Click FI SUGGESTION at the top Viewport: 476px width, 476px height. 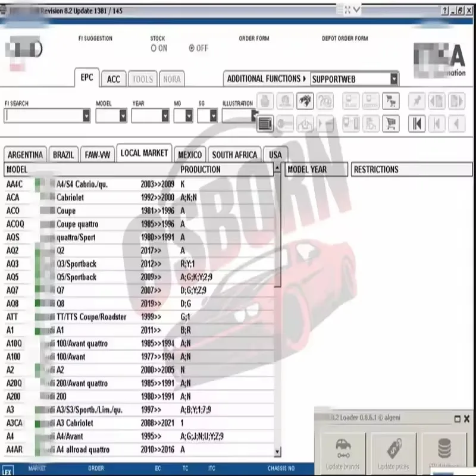[95, 39]
